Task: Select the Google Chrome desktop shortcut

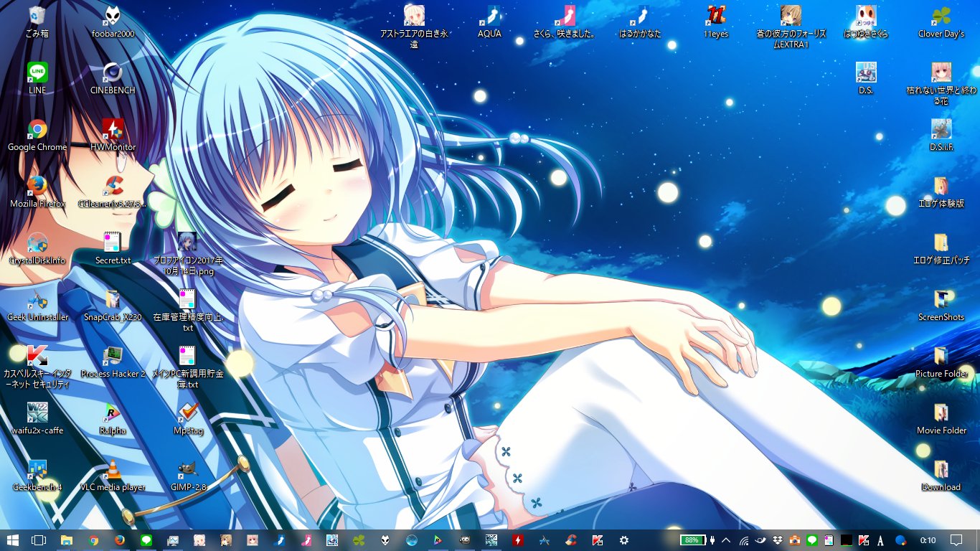Action: [x=37, y=135]
